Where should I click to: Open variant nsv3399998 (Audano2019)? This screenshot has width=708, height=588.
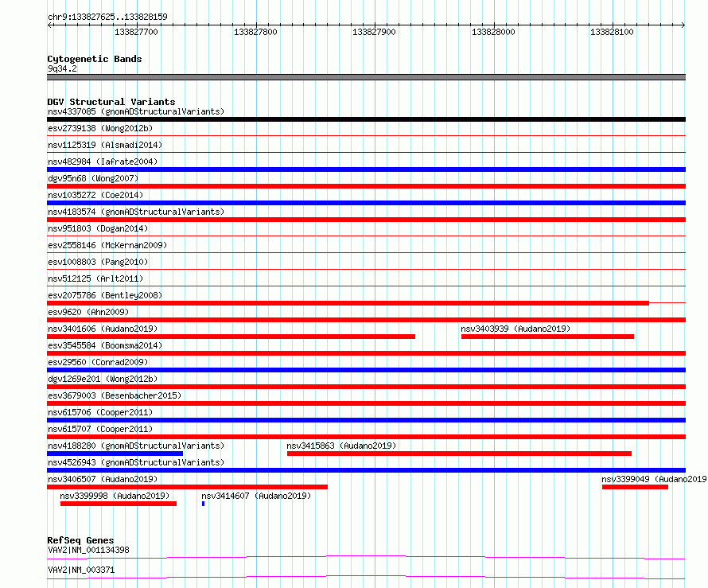click(115, 496)
